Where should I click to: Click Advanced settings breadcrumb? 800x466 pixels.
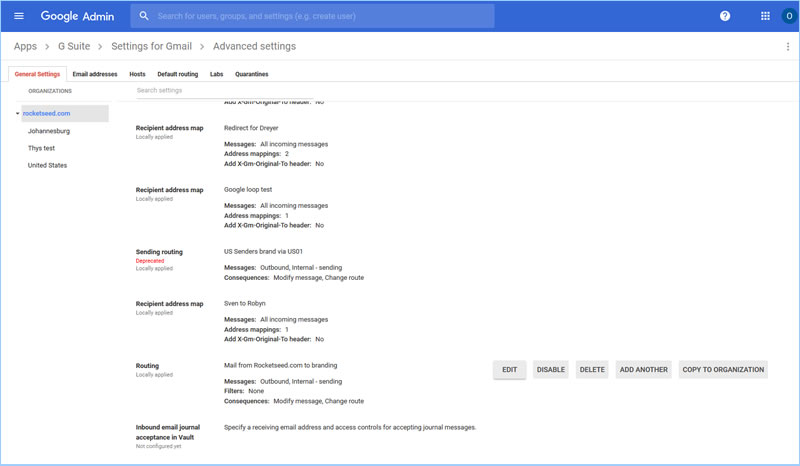[254, 46]
